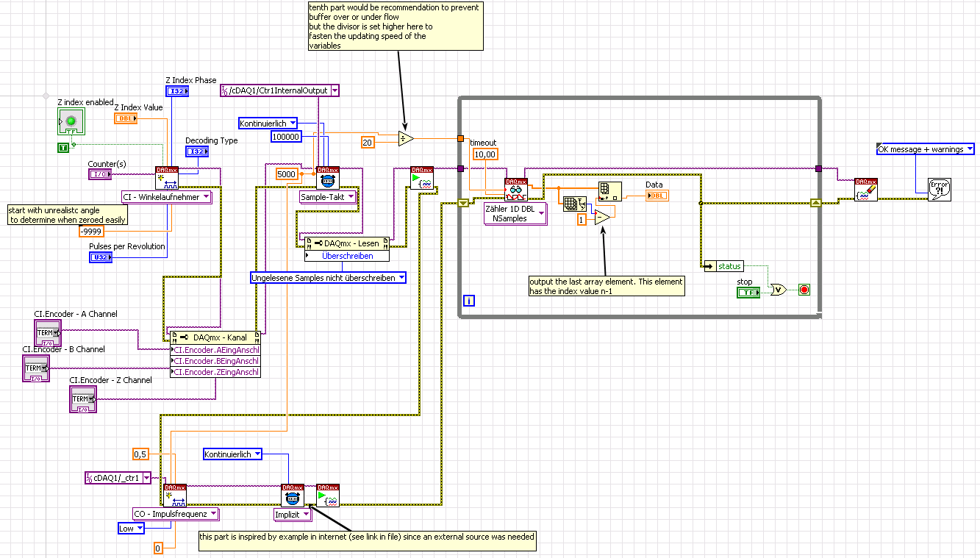This screenshot has width=980, height=558.
Task: Select the Z Index Phase I32 terminal
Action: (177, 91)
